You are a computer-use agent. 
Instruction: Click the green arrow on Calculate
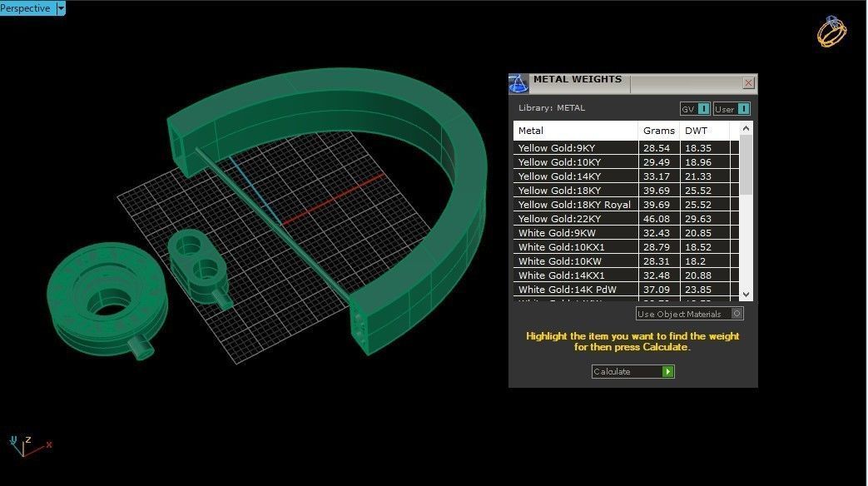[x=668, y=371]
